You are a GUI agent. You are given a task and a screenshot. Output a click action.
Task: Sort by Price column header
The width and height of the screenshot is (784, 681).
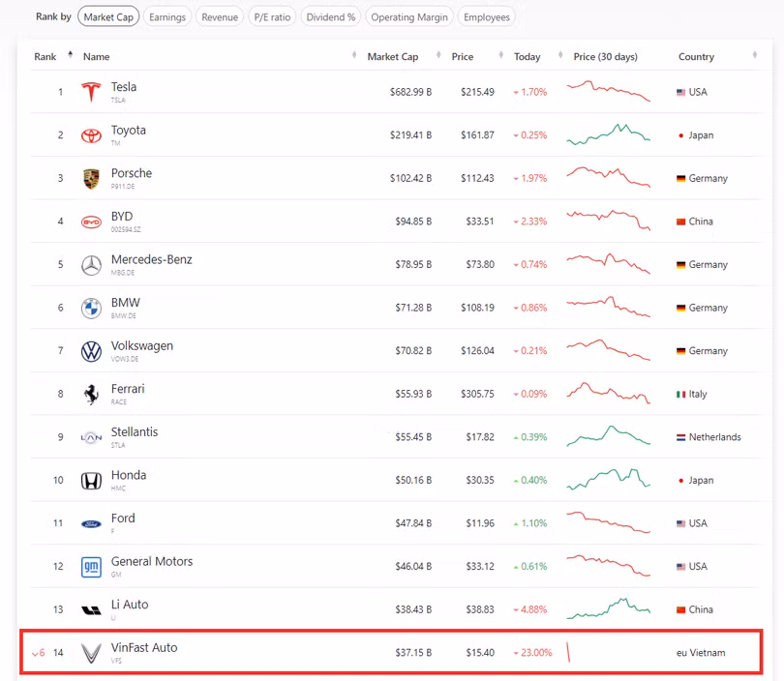pyautogui.click(x=463, y=57)
